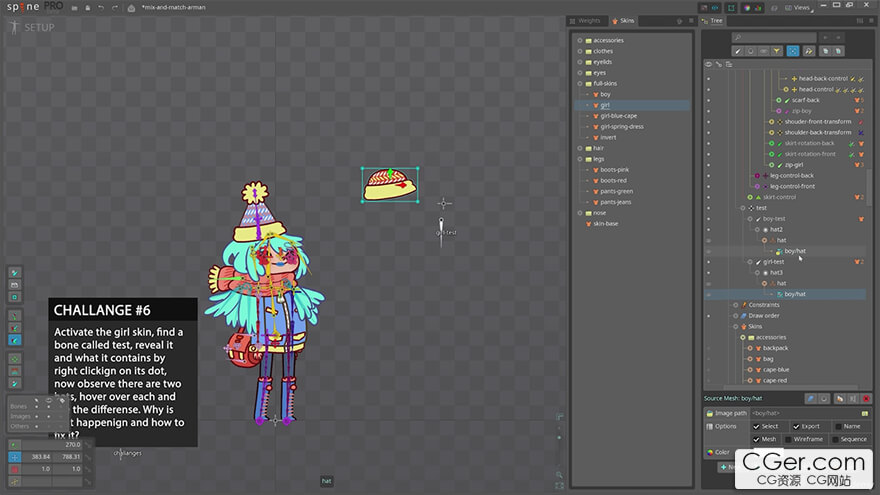Collapse the legs folder in Skins panel
This screenshot has height=495, width=880.
pyautogui.click(x=579, y=158)
